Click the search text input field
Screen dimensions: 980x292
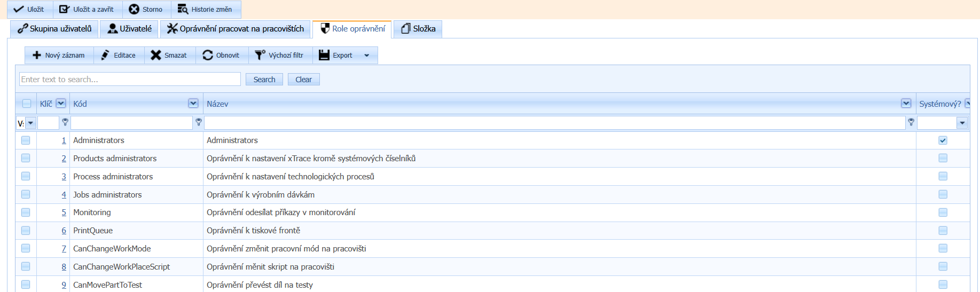coord(130,80)
